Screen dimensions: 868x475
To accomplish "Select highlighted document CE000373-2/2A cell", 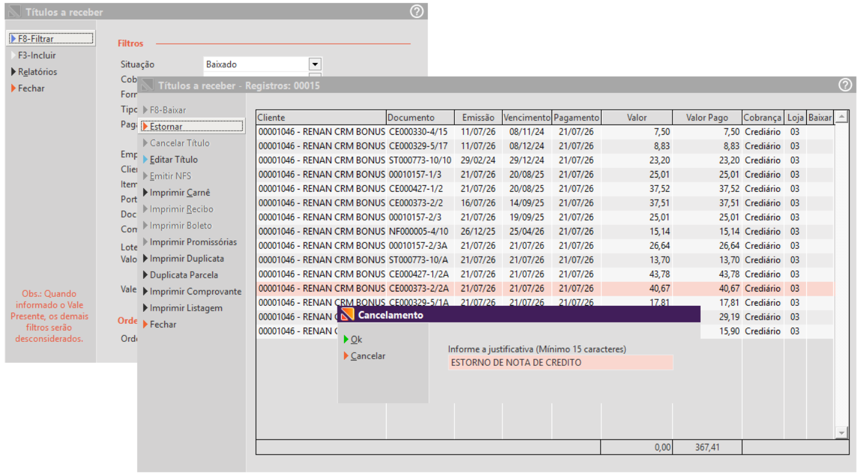I will 420,288.
